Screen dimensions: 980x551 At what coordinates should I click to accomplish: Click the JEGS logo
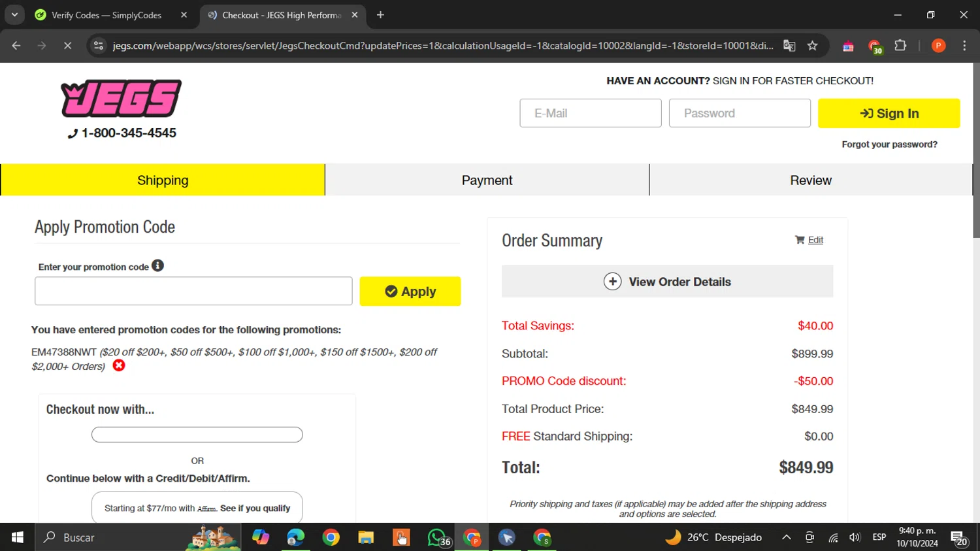(122, 98)
